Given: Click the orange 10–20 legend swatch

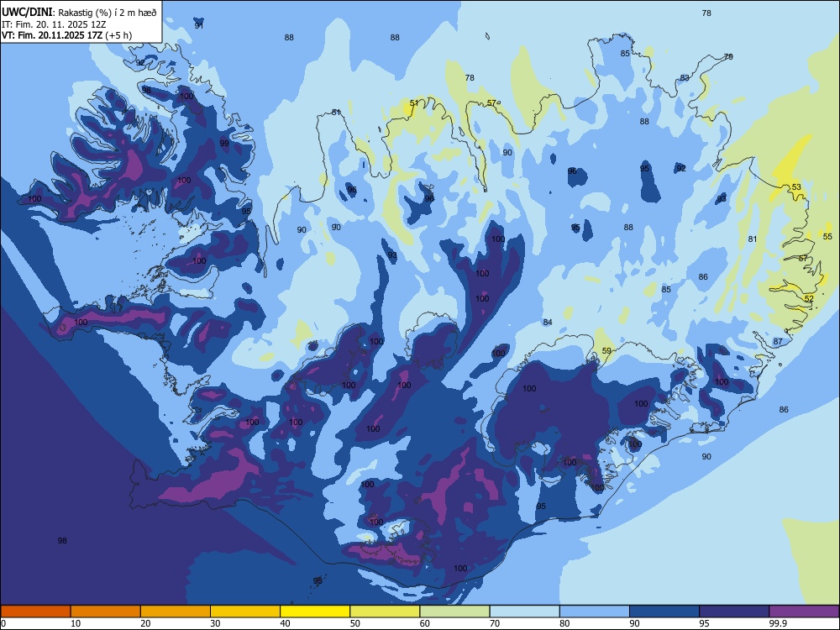Looking at the screenshot, I should tap(106, 612).
